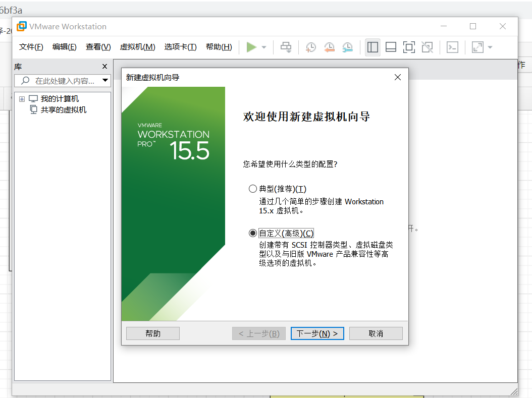Screen dimensions: 532x398
Task: Click the Take Snapshot clock icon
Action: [310, 47]
